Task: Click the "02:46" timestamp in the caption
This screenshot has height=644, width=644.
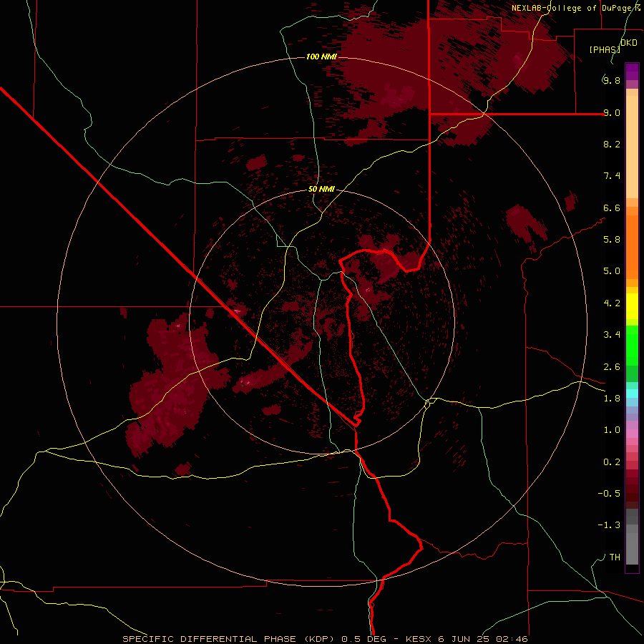Action: (512, 639)
